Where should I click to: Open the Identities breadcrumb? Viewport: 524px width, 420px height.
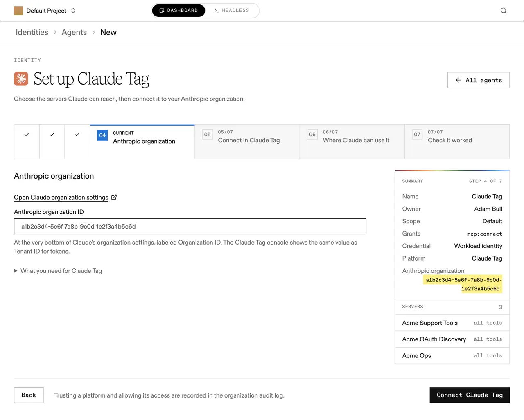[32, 32]
